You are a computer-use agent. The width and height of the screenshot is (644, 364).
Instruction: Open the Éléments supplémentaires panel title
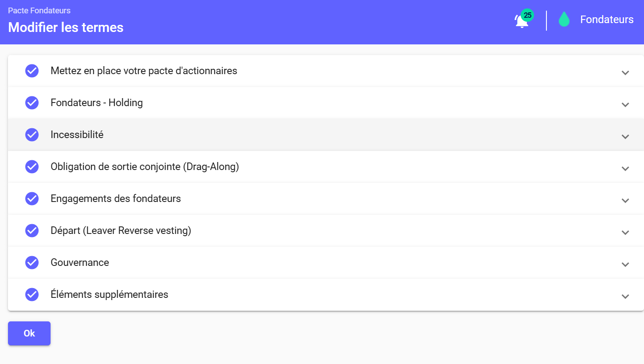point(110,294)
